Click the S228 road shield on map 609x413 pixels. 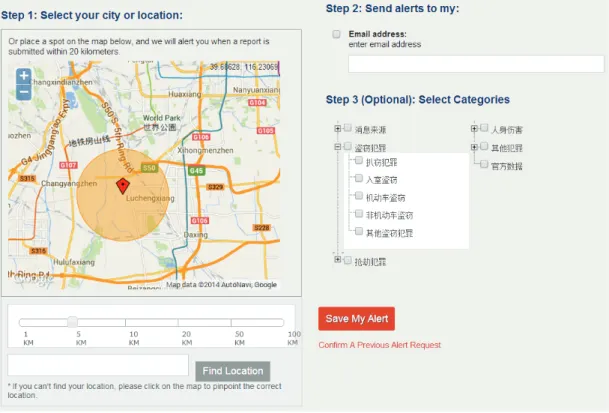tap(261, 228)
